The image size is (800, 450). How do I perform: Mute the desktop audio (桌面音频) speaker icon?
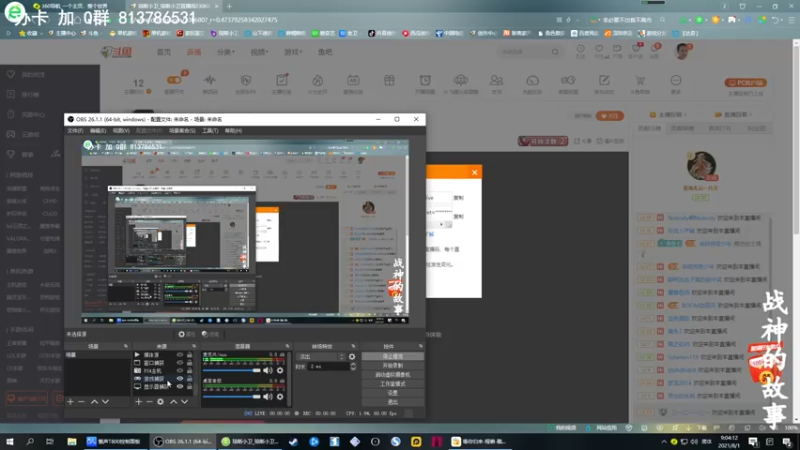[268, 396]
